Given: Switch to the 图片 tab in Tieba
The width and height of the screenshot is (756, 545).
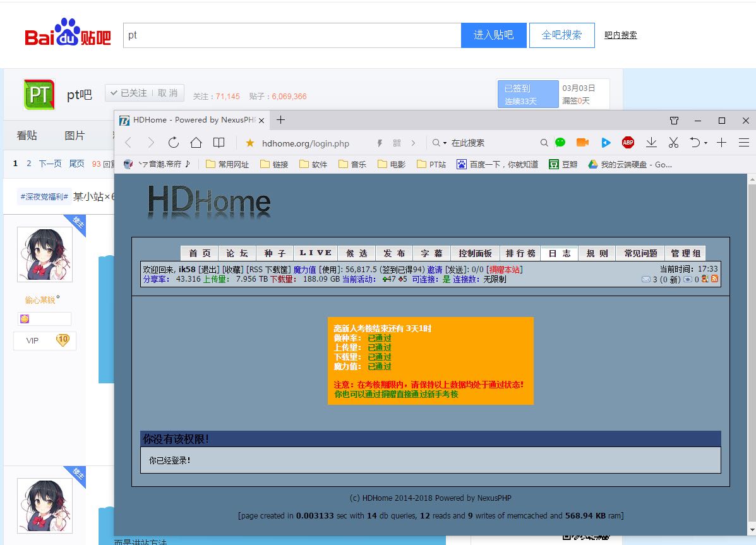Looking at the screenshot, I should [75, 136].
